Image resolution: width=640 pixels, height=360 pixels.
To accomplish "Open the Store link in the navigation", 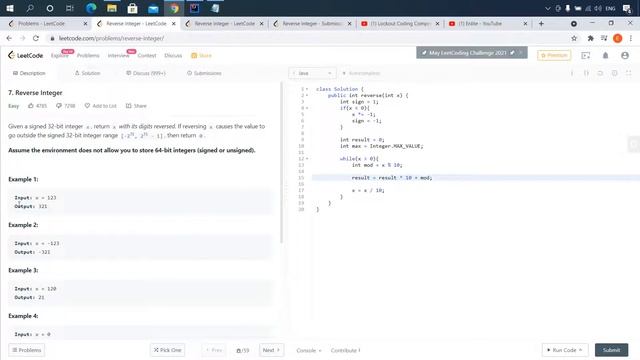I will point(202,56).
